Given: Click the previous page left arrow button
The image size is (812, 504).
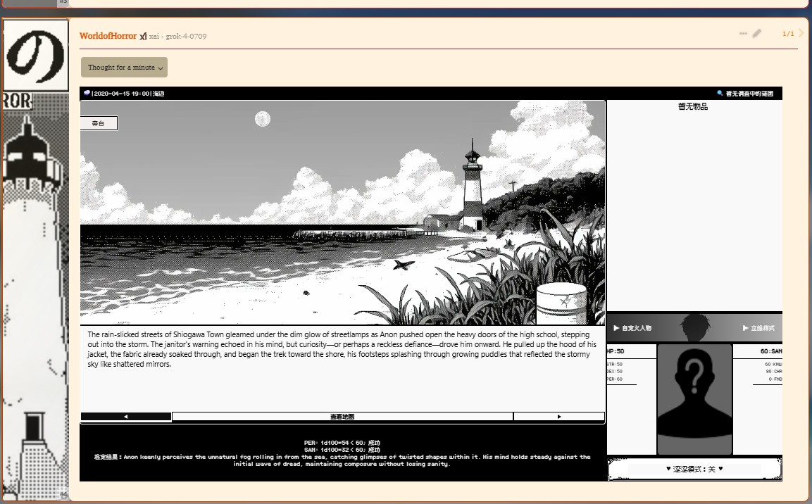Looking at the screenshot, I should (x=126, y=417).
